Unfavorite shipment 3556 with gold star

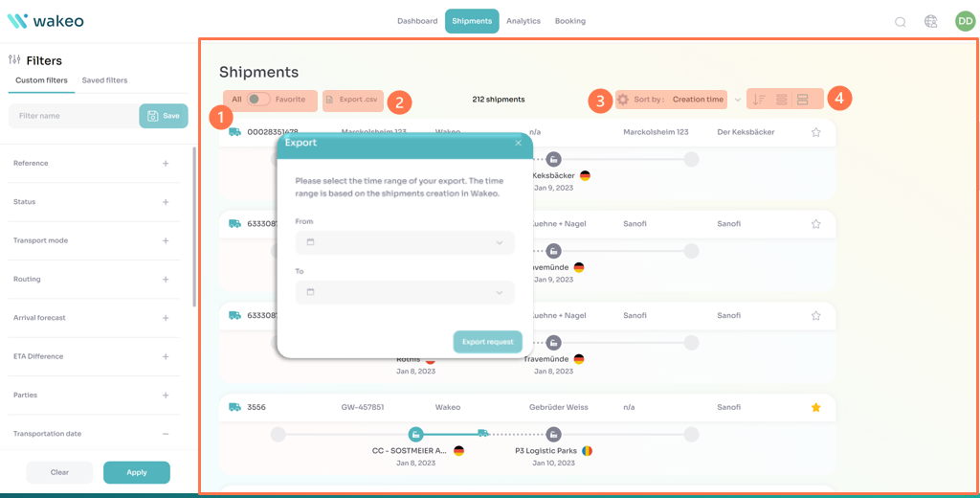pos(816,407)
